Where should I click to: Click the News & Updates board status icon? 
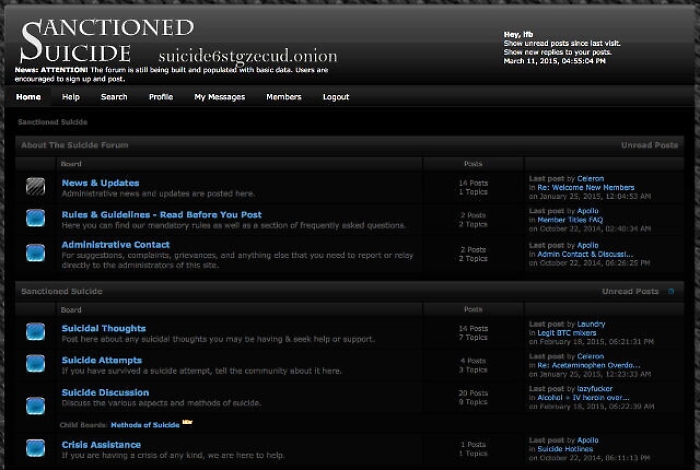(35, 186)
